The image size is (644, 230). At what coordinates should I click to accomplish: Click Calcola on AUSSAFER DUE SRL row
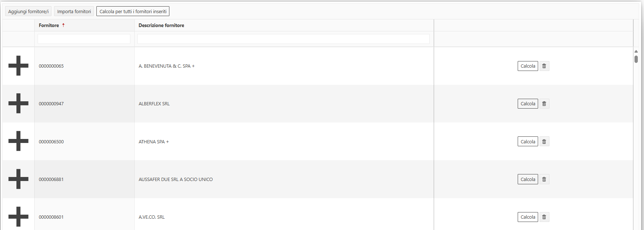[528, 180]
